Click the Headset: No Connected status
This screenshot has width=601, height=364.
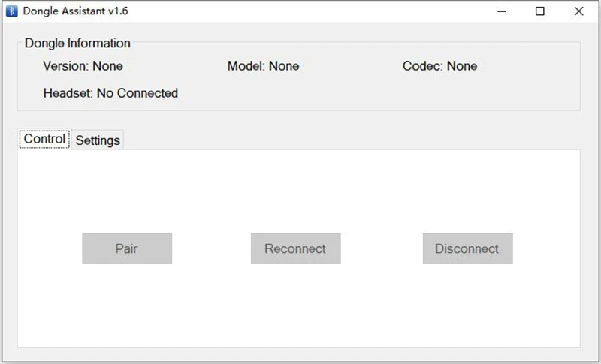pyautogui.click(x=110, y=93)
